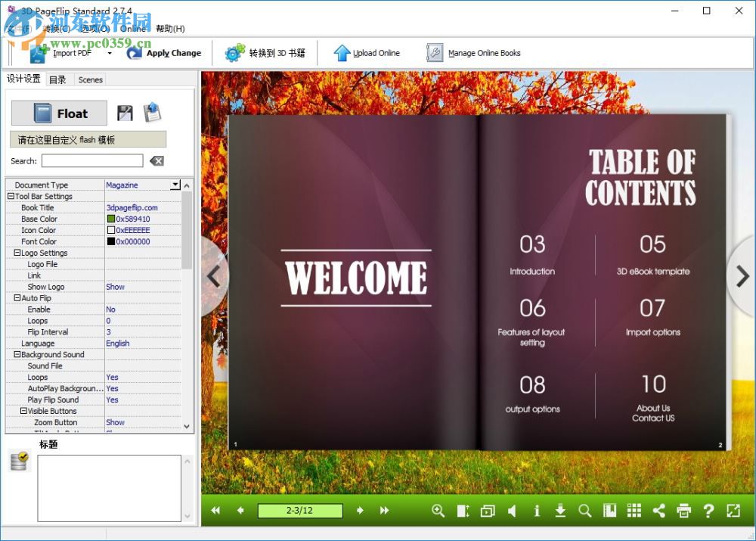
Task: Collapse the Tool Bar Settings group
Action: pyautogui.click(x=11, y=197)
